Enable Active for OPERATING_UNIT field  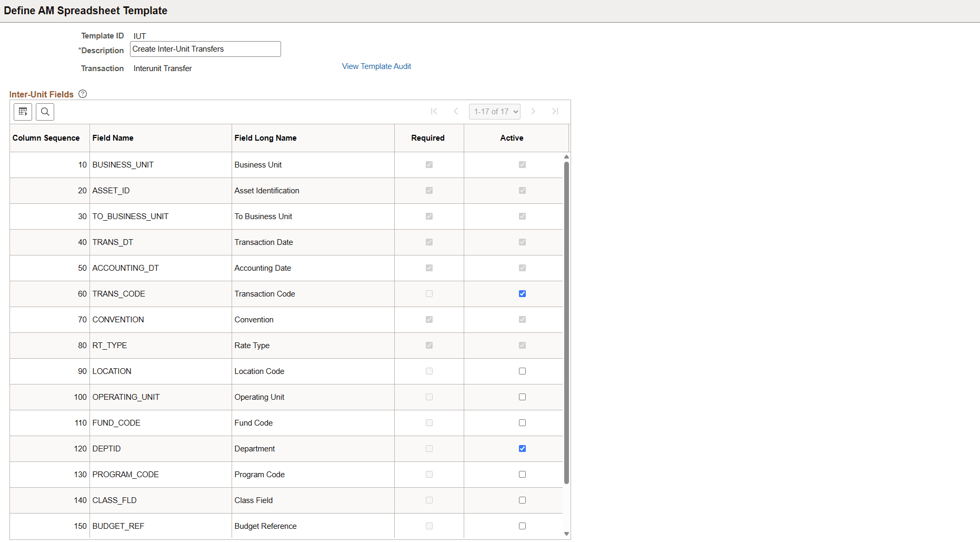coord(522,397)
